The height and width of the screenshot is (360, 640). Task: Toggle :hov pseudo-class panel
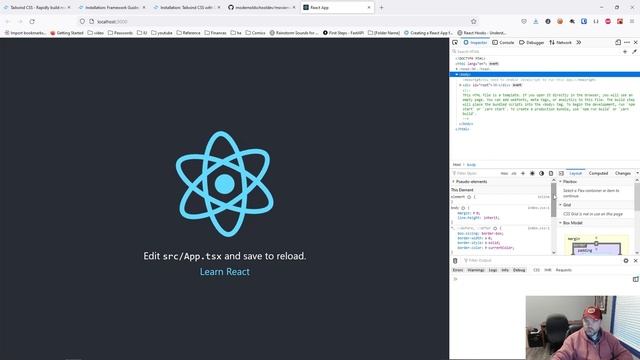[504, 173]
